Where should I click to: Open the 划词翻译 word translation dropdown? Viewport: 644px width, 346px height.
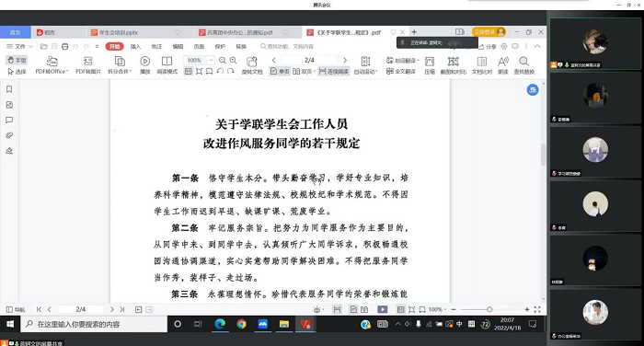pyautogui.click(x=403, y=61)
